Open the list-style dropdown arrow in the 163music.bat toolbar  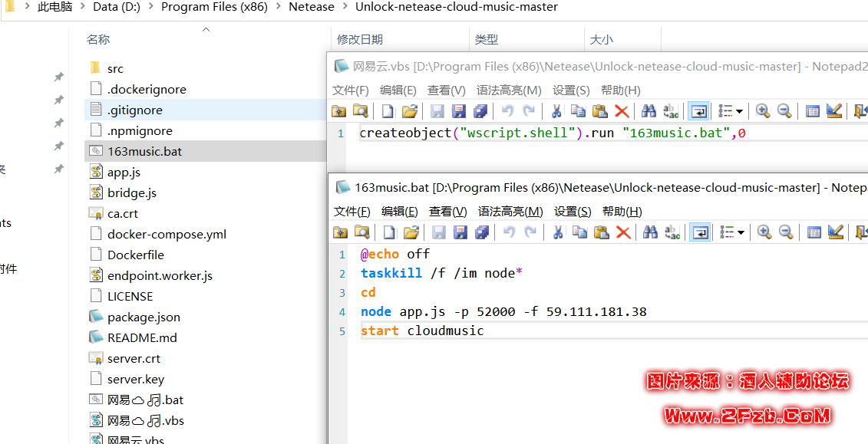click(x=741, y=232)
